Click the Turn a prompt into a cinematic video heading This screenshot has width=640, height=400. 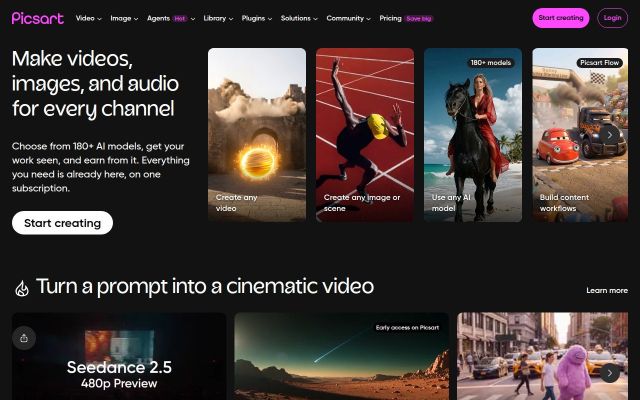point(205,286)
